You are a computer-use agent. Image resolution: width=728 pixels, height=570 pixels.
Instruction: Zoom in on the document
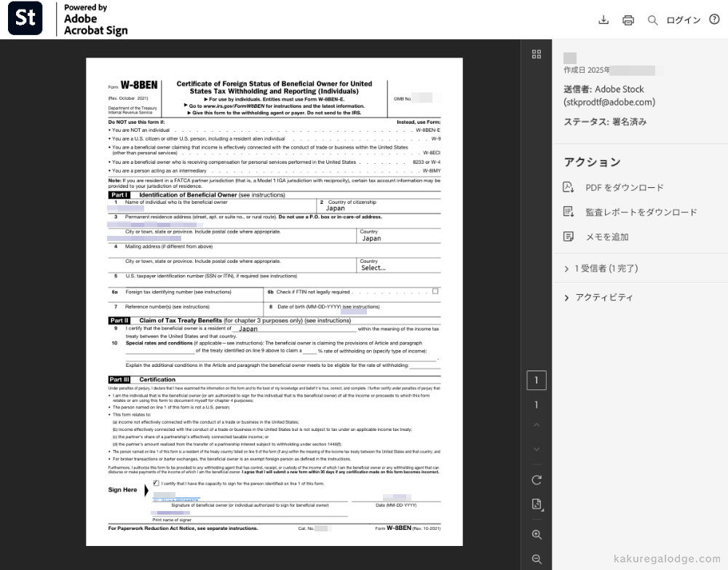[537, 534]
